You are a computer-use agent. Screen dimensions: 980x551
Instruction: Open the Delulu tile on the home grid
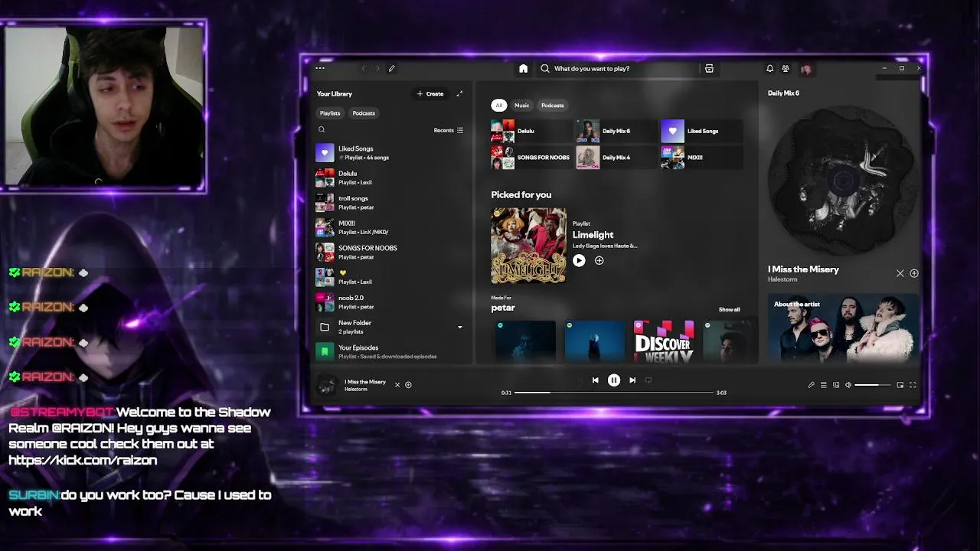[x=531, y=131]
